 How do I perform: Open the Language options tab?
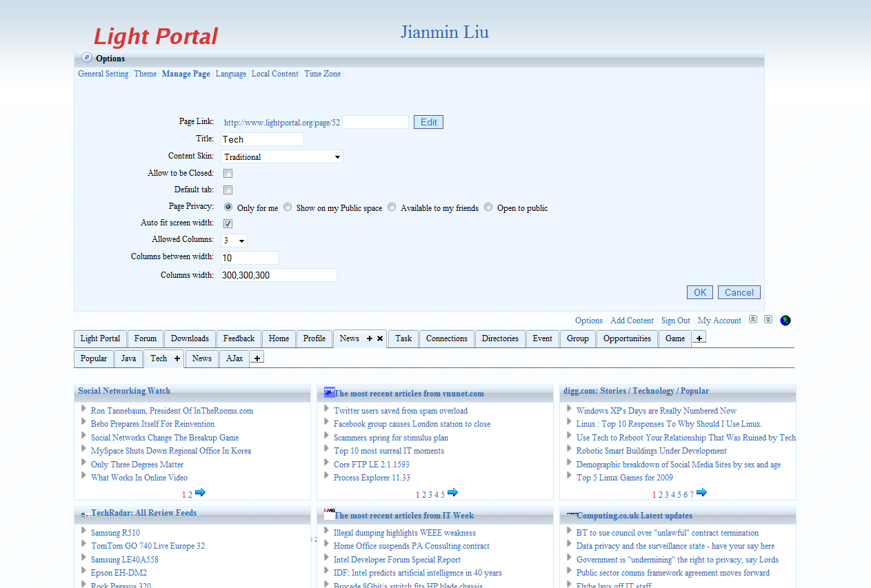coord(231,74)
